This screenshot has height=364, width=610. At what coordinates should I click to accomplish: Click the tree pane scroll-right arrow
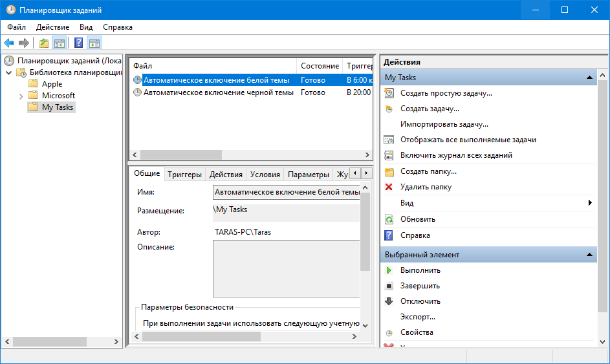coord(116,342)
